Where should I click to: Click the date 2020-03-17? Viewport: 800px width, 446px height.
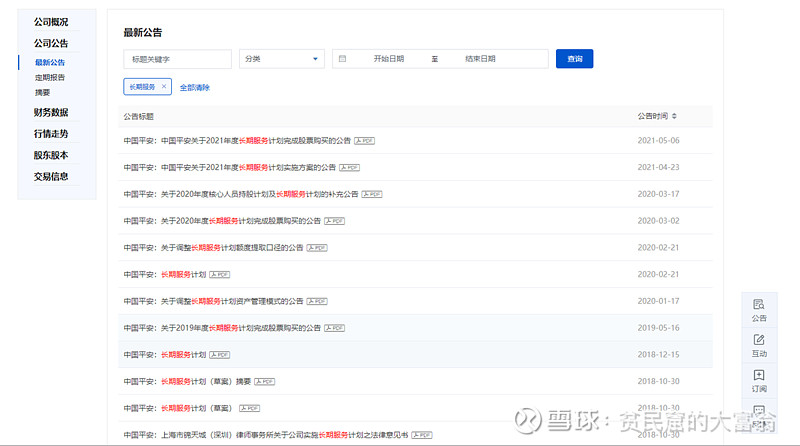tap(658, 194)
